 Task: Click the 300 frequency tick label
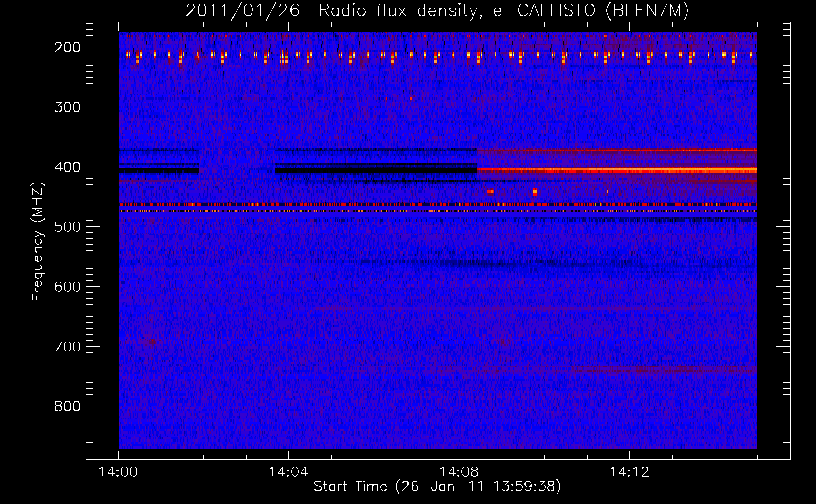67,107
